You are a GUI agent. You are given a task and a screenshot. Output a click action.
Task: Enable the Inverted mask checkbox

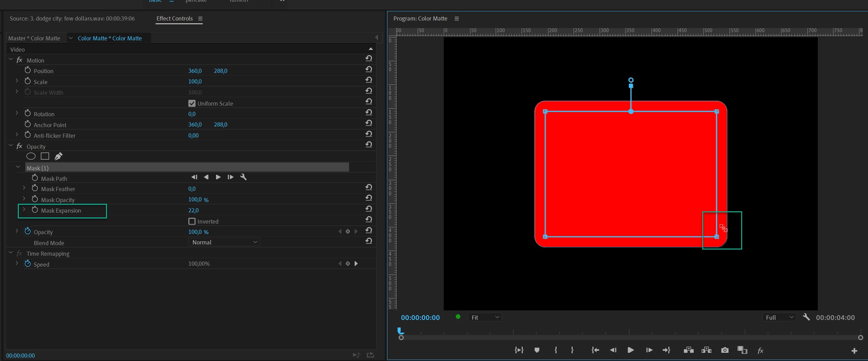[x=192, y=221]
